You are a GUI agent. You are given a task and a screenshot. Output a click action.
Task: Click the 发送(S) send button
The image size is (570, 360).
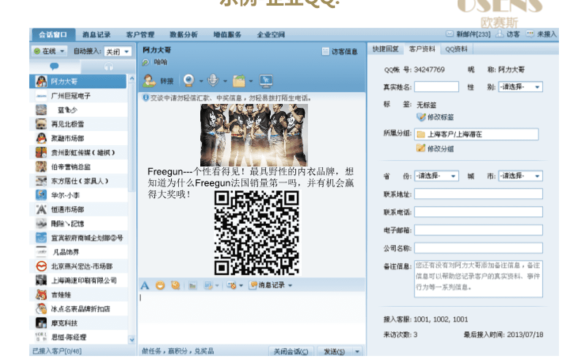(x=334, y=352)
